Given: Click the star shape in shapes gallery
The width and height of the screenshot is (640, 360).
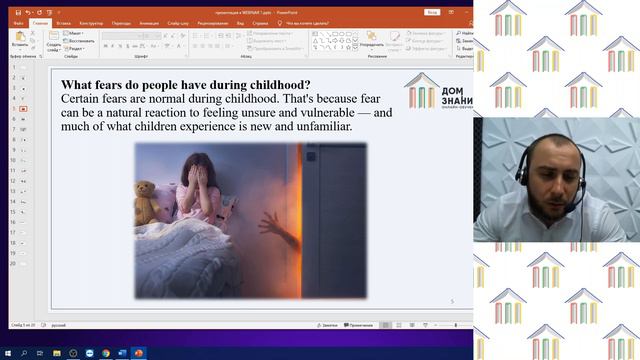Looking at the screenshot, I should 348,47.
